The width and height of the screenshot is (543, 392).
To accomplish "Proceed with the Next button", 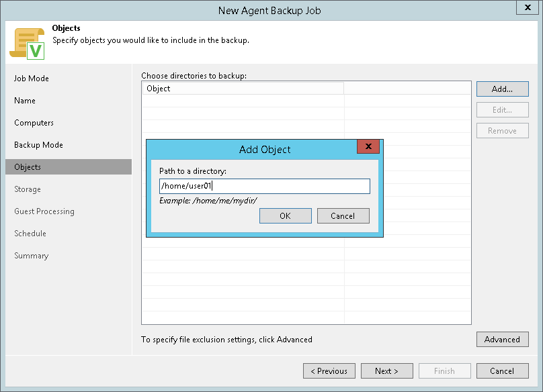I will [x=386, y=371].
